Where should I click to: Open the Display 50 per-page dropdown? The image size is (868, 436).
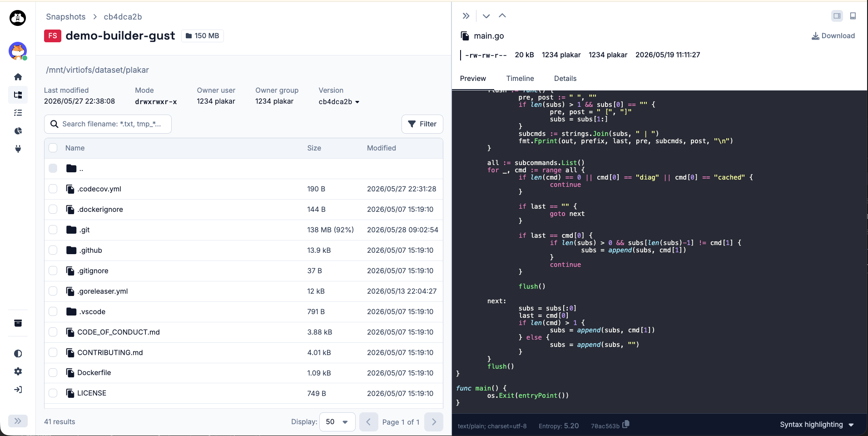[337, 422]
